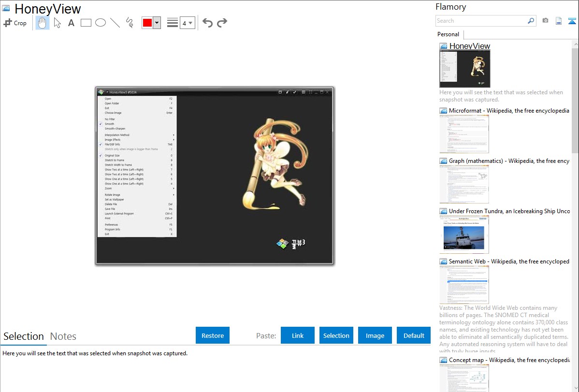Viewport: 579px width, 392px height.
Task: Pick the rectangle shape tool
Action: (86, 23)
